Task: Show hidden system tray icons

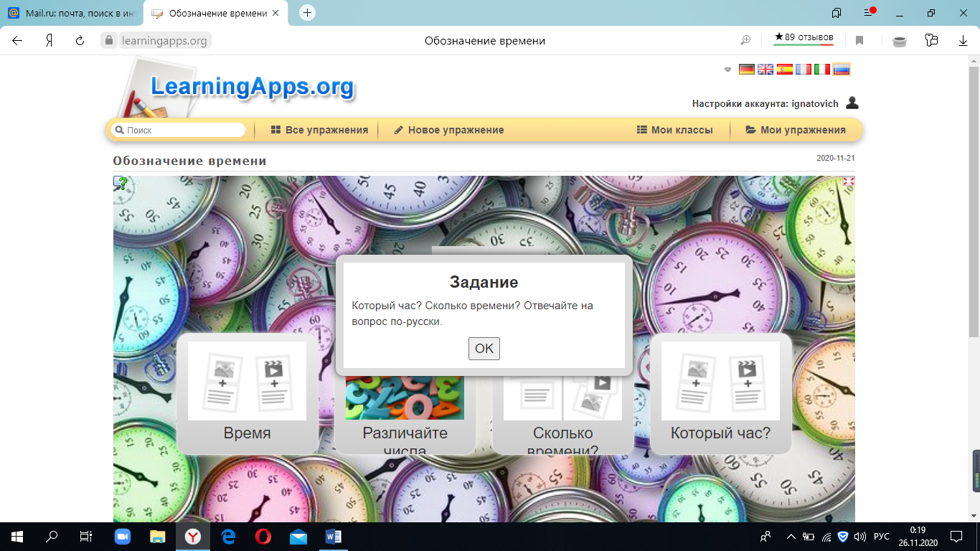Action: coord(791,536)
